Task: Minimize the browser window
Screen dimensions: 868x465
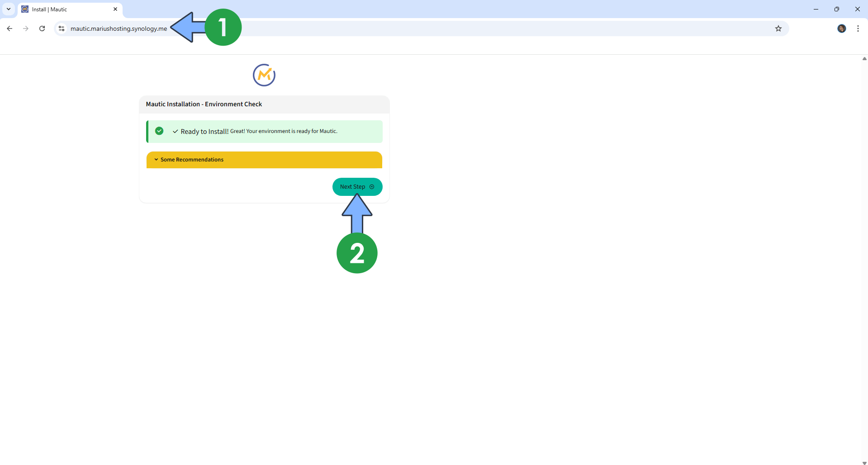Action: (x=816, y=9)
